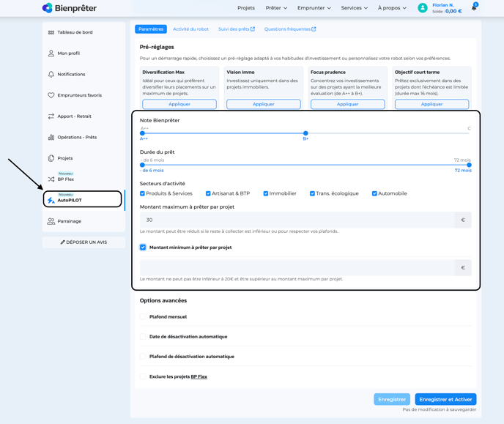Click the A++ handle of Note Bienprêter slider
The height and width of the screenshot is (424, 504).
[x=142, y=133]
